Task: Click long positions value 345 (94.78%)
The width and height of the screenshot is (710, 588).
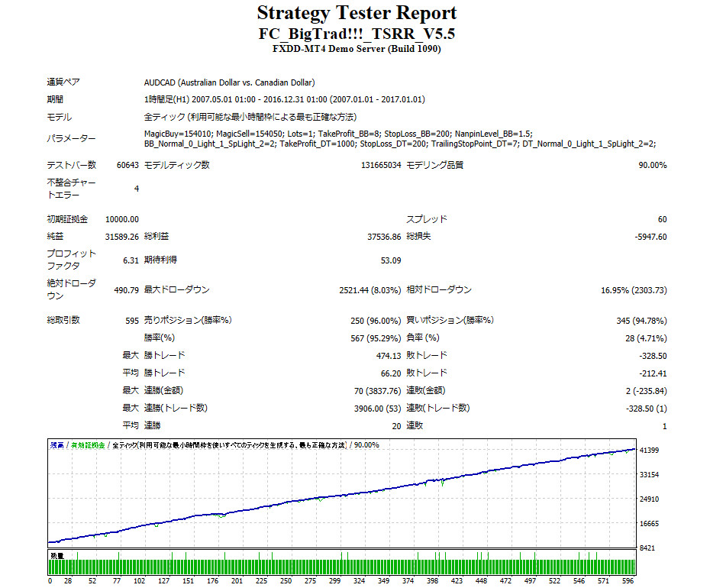Action: coord(641,321)
